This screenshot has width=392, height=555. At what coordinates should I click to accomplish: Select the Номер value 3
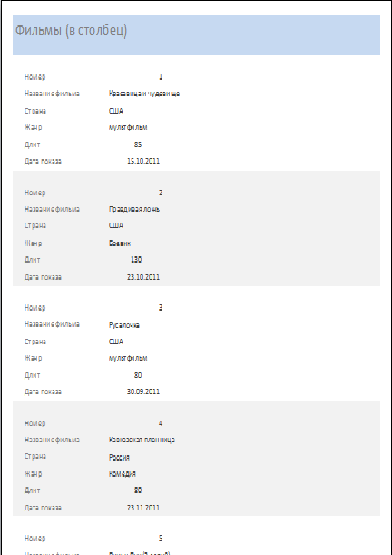(161, 308)
